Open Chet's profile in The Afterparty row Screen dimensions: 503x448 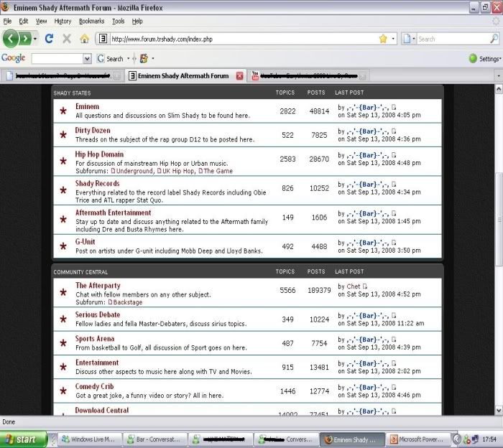coord(354,286)
